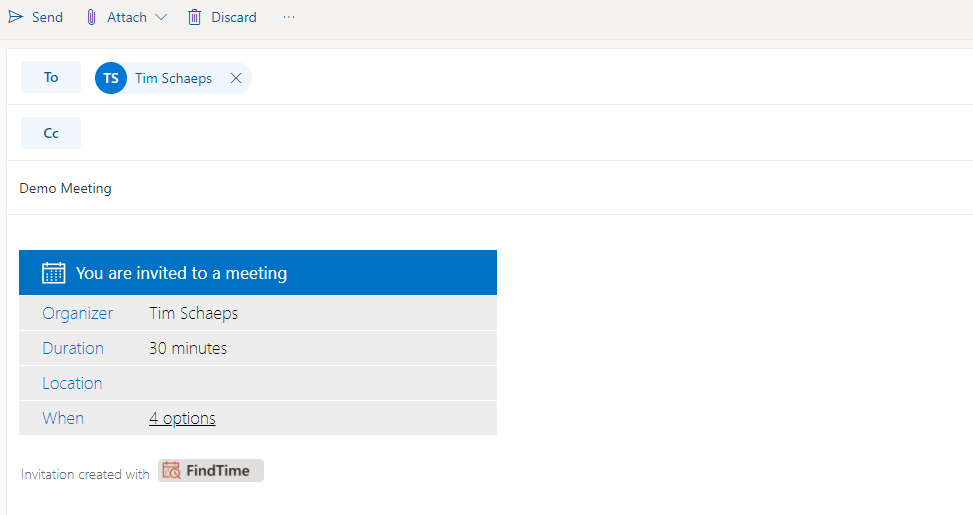Click the 30 minutes duration value
This screenshot has height=515, width=973.
[188, 348]
